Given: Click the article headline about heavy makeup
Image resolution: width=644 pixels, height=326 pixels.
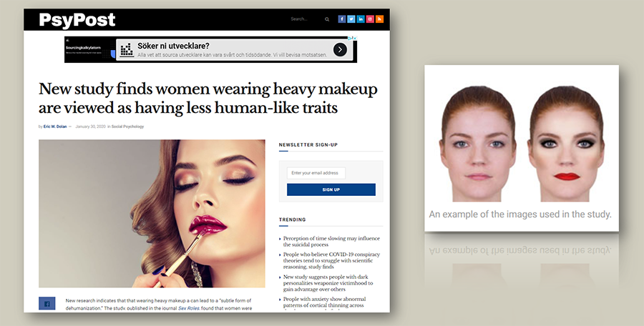Looking at the screenshot, I should pos(208,99).
